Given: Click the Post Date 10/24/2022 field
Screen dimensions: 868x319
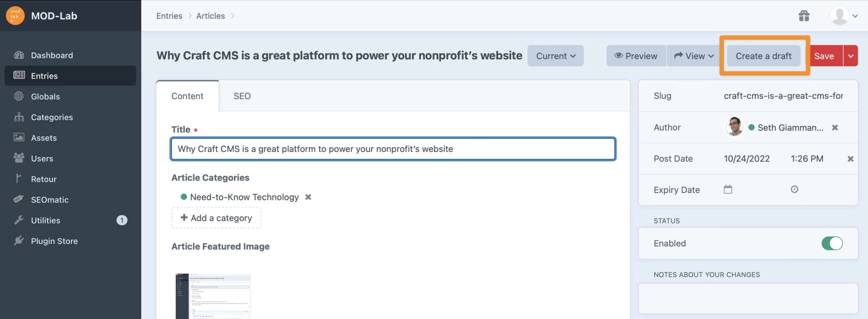Looking at the screenshot, I should [x=746, y=159].
